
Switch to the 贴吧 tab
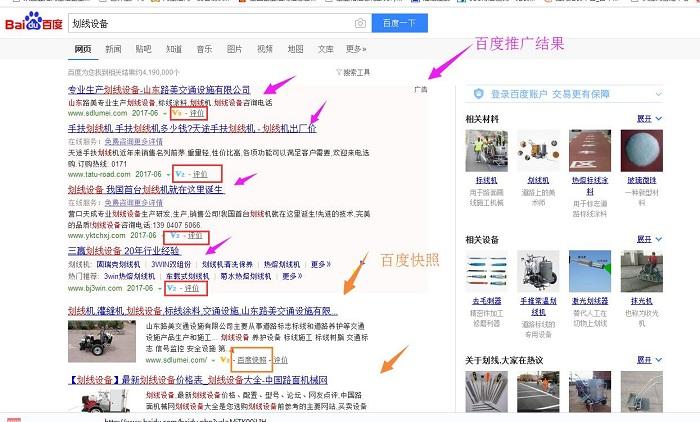(143, 49)
